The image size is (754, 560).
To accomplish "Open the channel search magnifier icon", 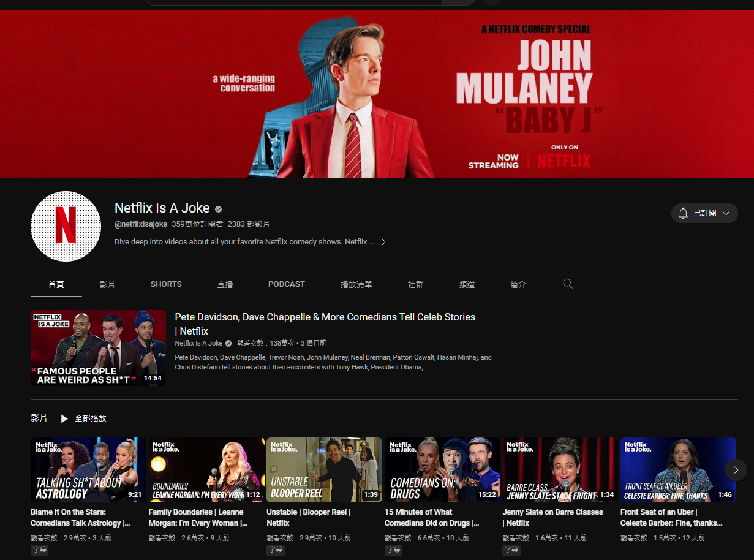I will 568,284.
